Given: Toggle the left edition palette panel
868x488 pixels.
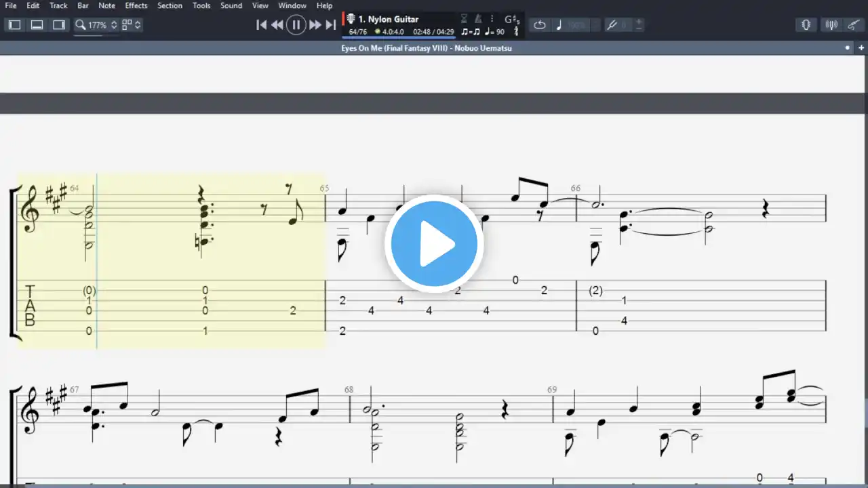Looking at the screenshot, I should pyautogui.click(x=14, y=25).
